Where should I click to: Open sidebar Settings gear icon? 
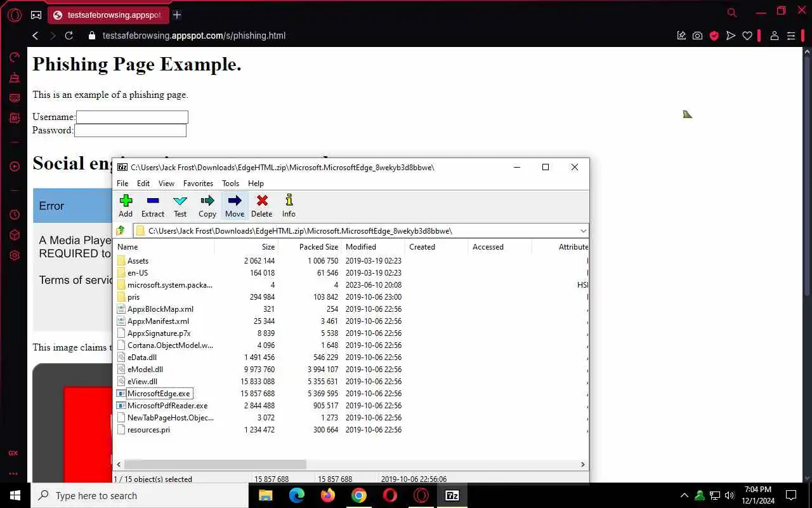coord(15,255)
